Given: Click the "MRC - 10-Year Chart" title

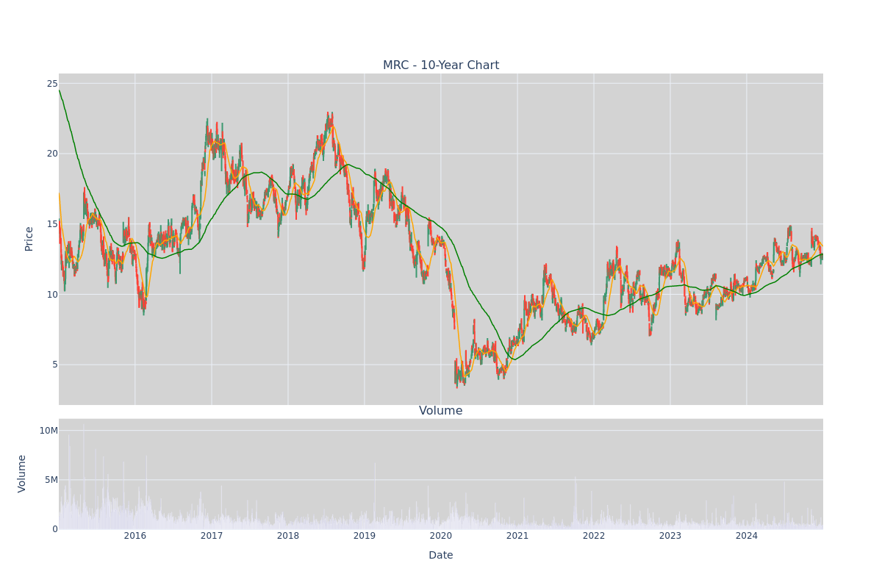Looking at the screenshot, I should pos(441,65).
